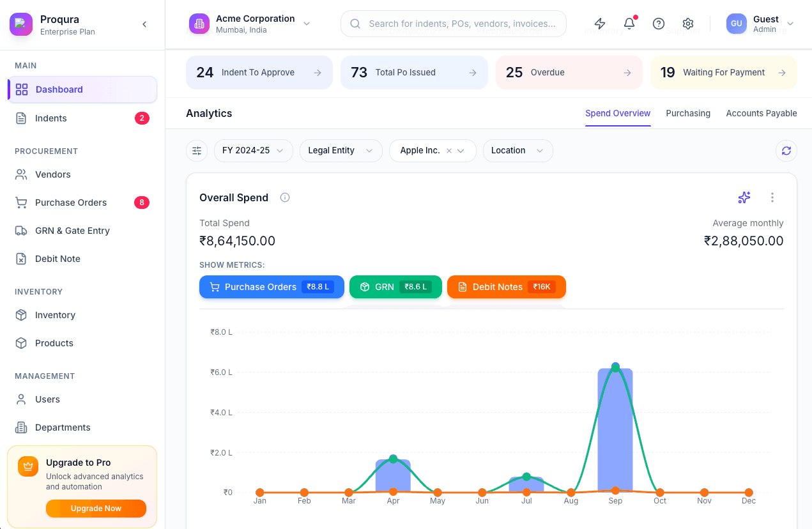Open the notifications bell
Image resolution: width=812 pixels, height=529 pixels.
[x=629, y=23]
